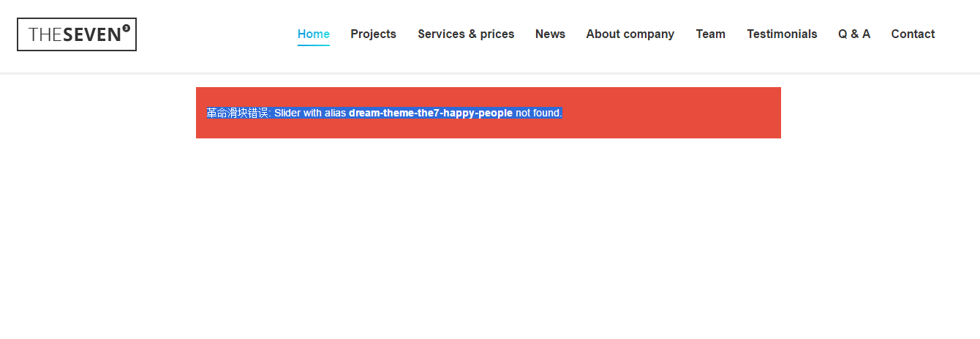Open the About company page

pyautogui.click(x=630, y=34)
